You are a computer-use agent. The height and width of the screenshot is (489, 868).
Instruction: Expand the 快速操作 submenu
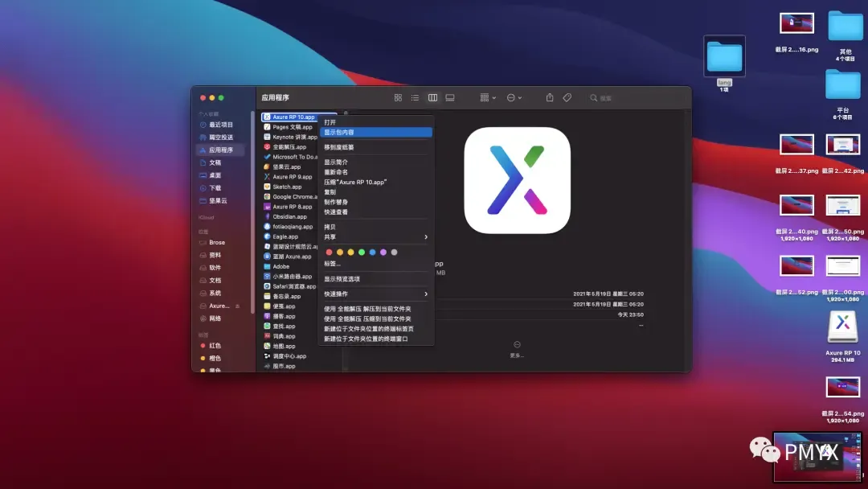click(427, 294)
